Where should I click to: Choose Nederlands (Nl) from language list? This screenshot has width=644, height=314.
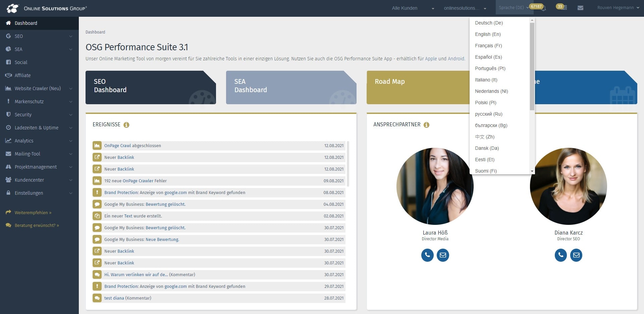(500, 91)
